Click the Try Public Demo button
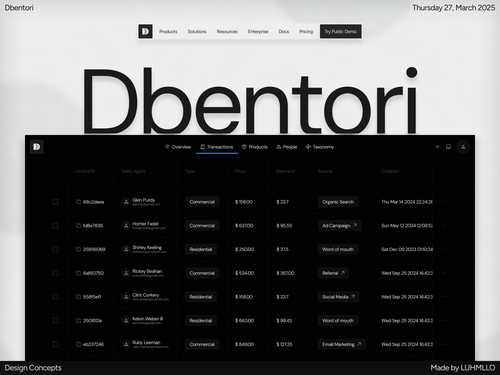 tap(341, 31)
